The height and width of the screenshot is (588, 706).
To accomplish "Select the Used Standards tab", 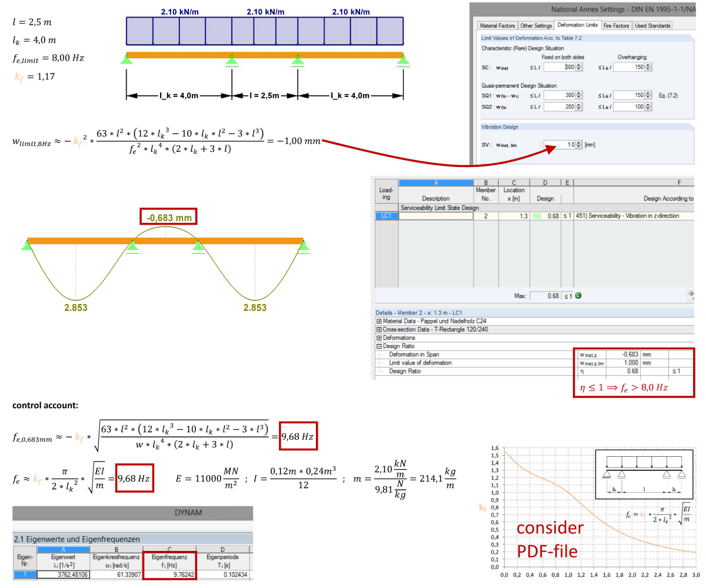I will [652, 25].
